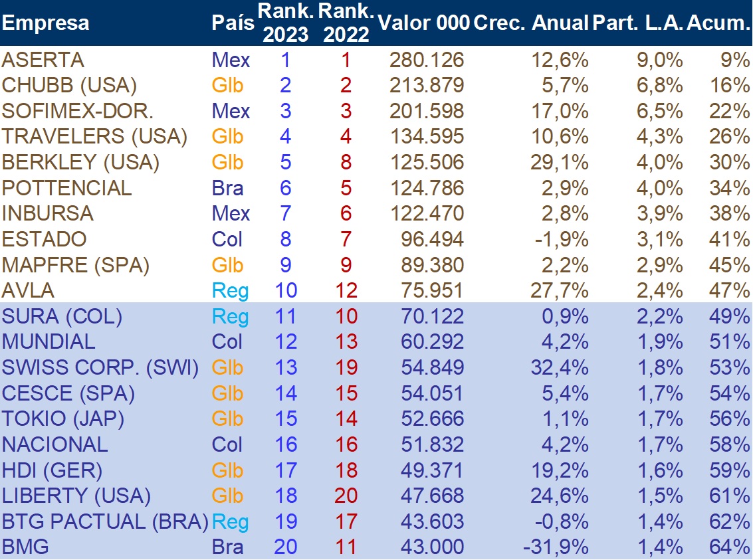Click the -31,9% growth cell
This screenshot has width=753, height=560.
[x=556, y=547]
